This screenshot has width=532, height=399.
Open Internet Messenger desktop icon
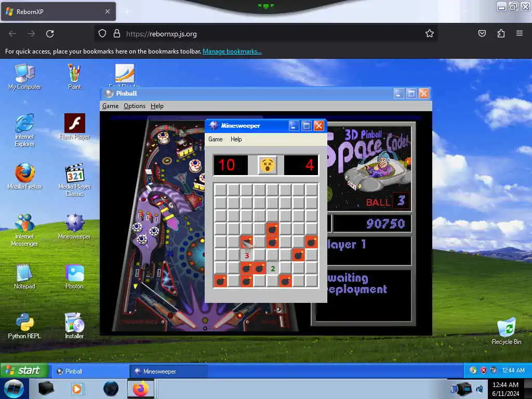point(24,230)
